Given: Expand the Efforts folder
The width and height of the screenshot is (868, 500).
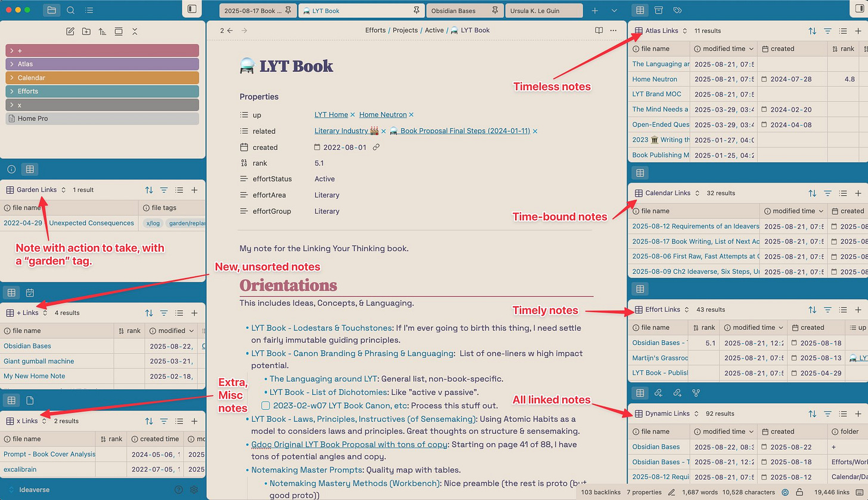Looking at the screenshot, I should pyautogui.click(x=102, y=91).
